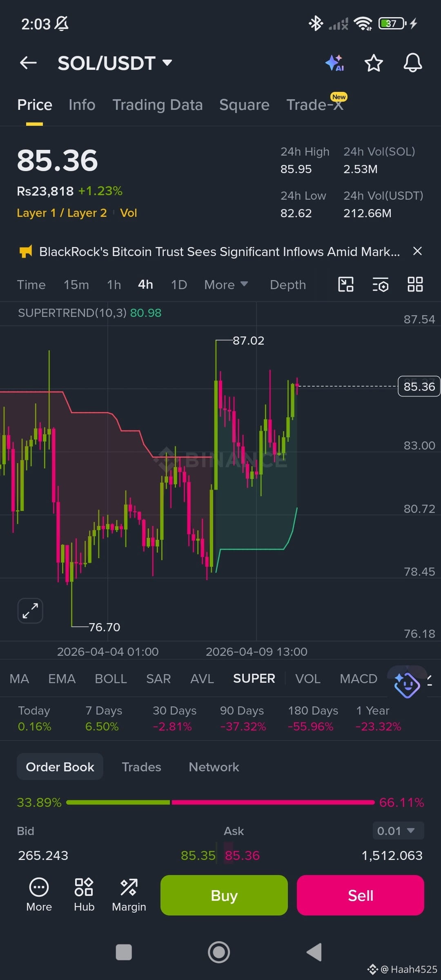Viewport: 441px width, 980px height.
Task: Toggle the AVL indicator
Action: [x=202, y=679]
